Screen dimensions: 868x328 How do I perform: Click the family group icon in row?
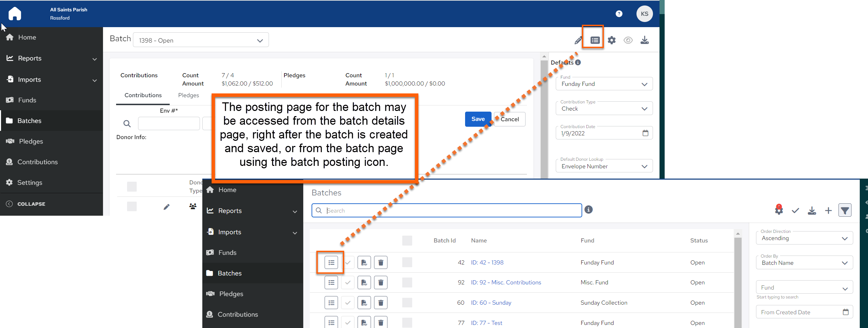pos(193,206)
